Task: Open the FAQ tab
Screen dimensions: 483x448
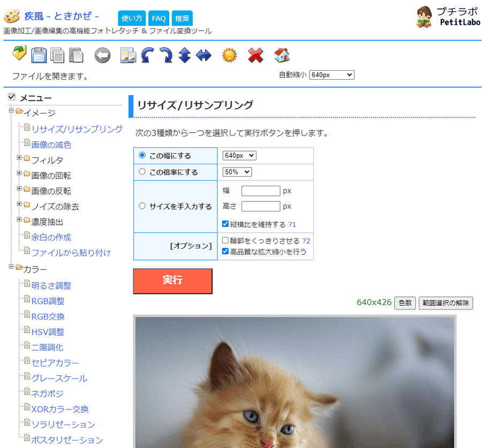Action: [x=159, y=18]
